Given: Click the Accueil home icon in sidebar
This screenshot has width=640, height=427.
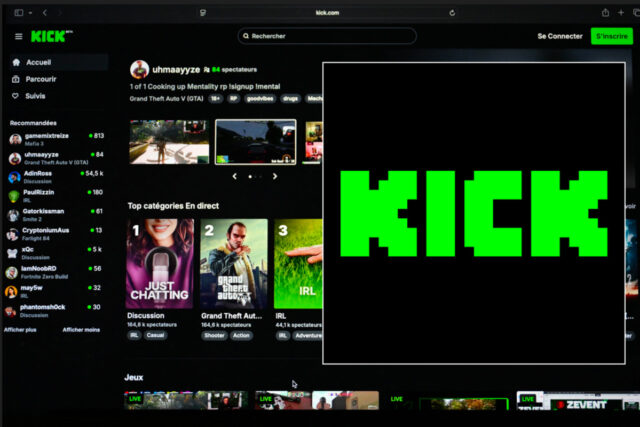Looking at the screenshot, I should [15, 62].
